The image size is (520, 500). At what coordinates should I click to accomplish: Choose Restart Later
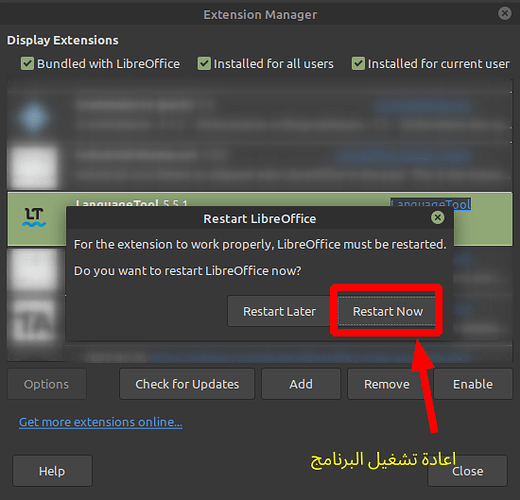[x=279, y=311]
